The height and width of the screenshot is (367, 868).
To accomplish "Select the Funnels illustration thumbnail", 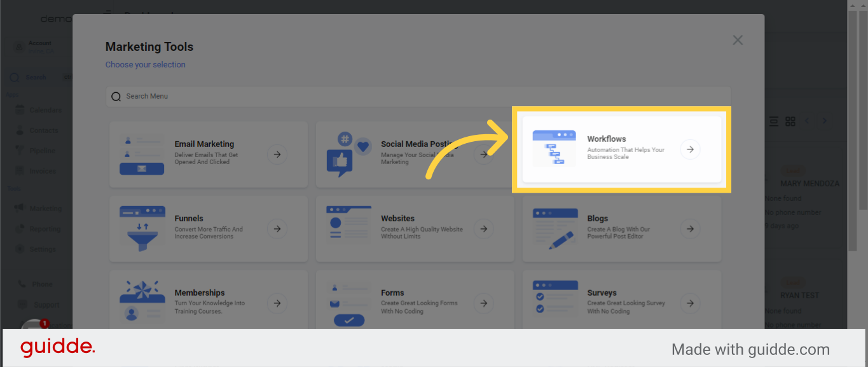I will point(142,228).
